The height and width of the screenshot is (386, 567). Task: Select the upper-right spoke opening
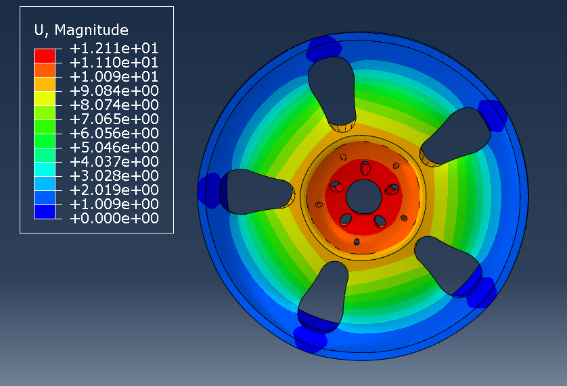pyautogui.click(x=456, y=136)
